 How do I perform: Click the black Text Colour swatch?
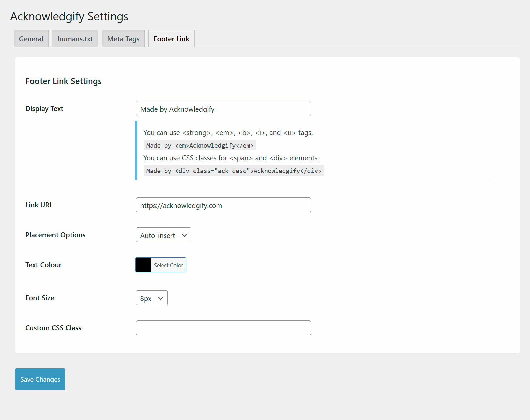[143, 265]
